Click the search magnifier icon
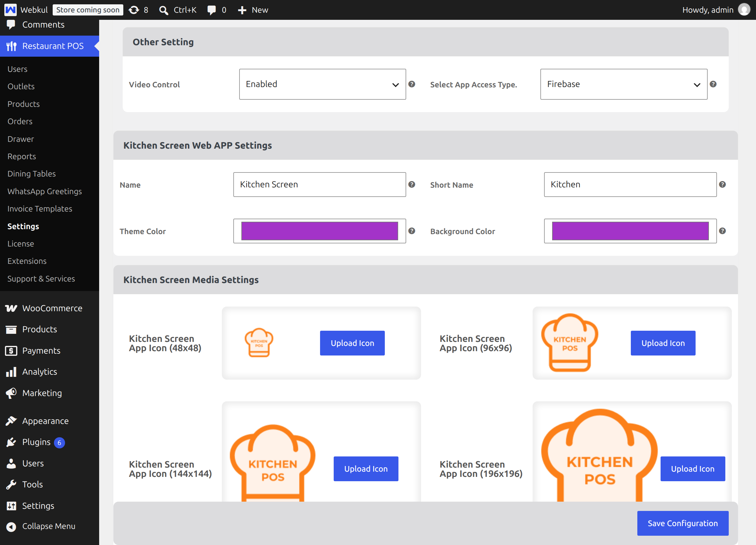This screenshot has width=756, height=545. [x=163, y=10]
